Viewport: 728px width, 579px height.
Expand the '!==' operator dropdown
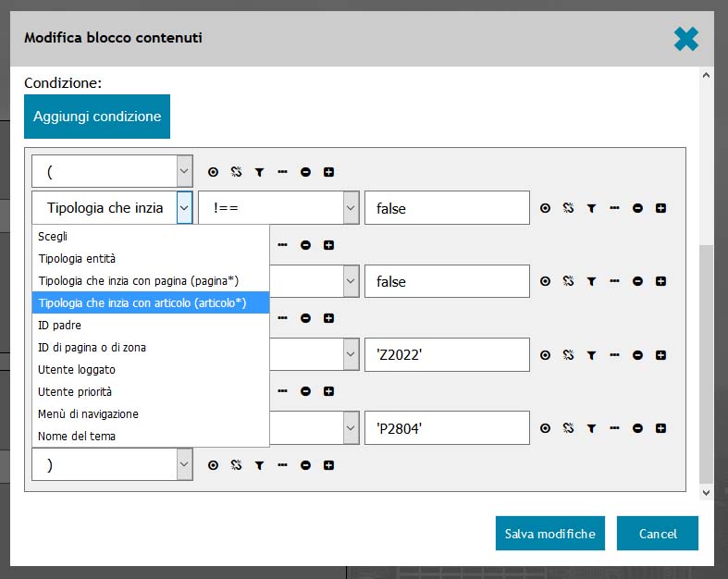(278, 208)
